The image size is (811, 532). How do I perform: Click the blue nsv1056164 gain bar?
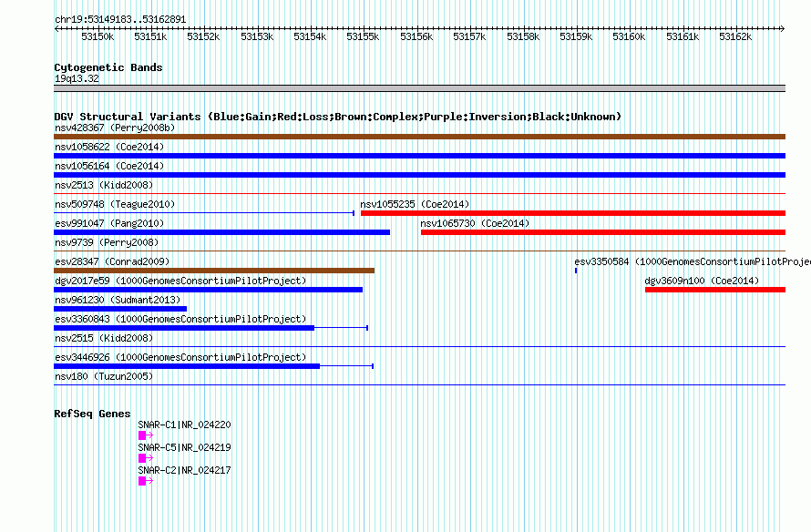point(419,175)
